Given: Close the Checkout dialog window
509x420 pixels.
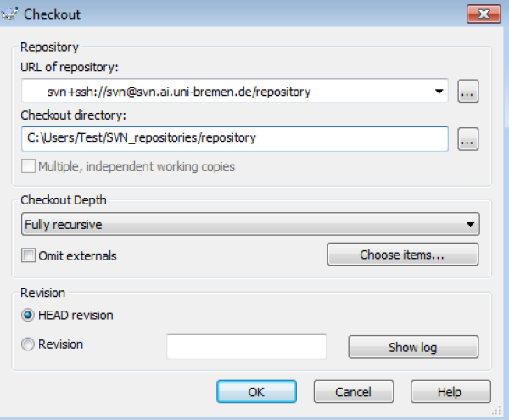Looking at the screenshot, I should click(479, 12).
